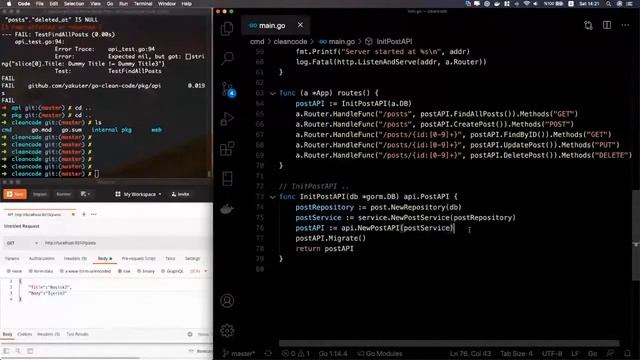Open notifications bell in VS Code status bar
This screenshot has height=360, width=640.
pyautogui.click(x=628, y=354)
